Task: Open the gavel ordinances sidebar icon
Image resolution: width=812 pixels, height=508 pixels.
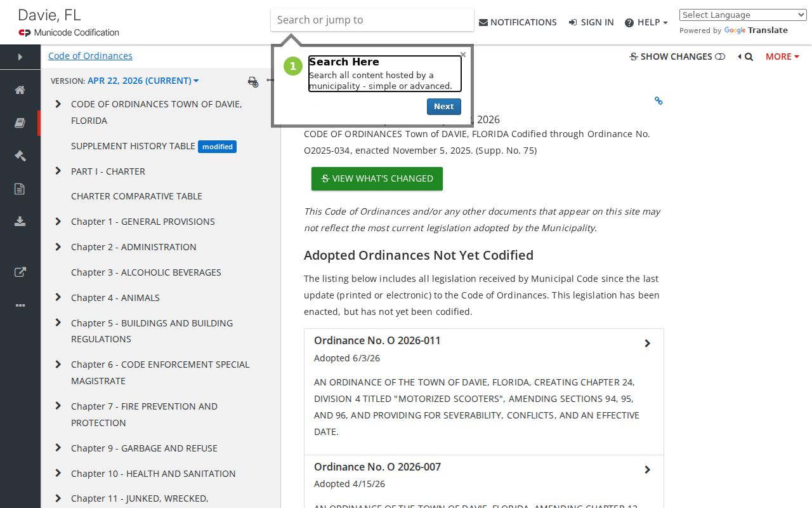Action: 20,156
